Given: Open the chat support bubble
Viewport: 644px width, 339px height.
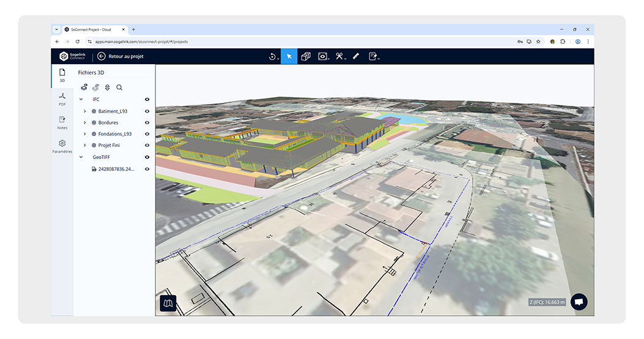Looking at the screenshot, I should tap(579, 302).
